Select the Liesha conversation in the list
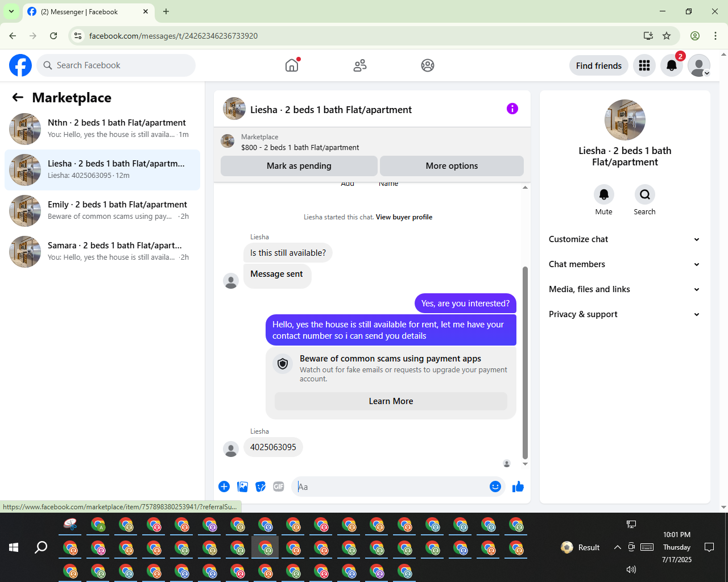 click(x=102, y=170)
